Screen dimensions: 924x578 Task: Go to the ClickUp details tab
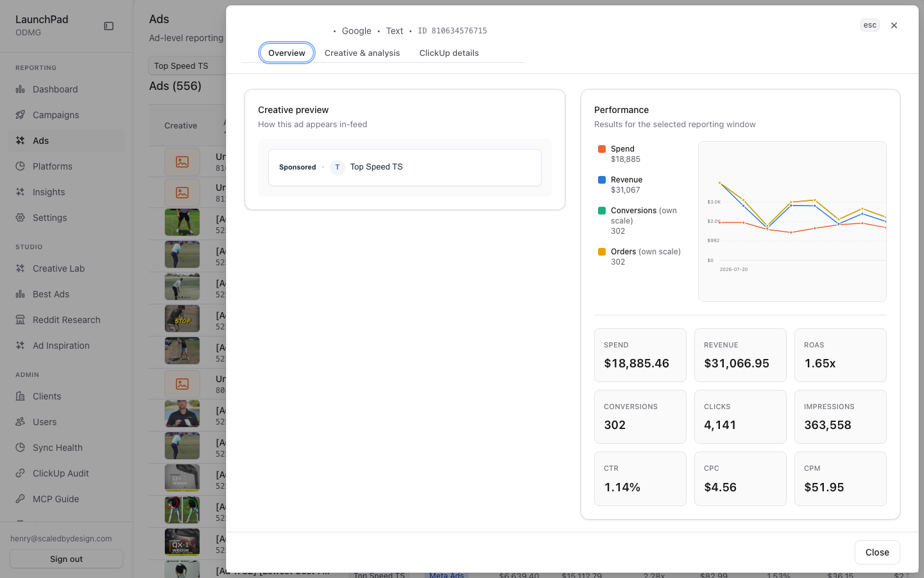[449, 53]
